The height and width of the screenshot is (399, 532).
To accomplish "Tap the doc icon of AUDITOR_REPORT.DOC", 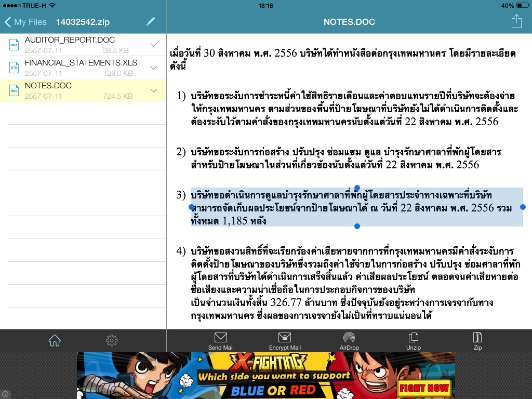I will (x=14, y=45).
